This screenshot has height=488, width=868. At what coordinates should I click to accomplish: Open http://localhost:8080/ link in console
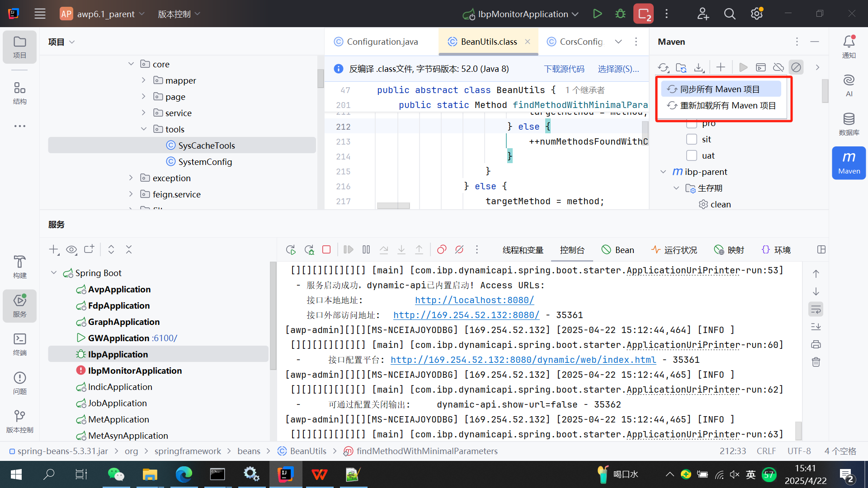click(474, 300)
